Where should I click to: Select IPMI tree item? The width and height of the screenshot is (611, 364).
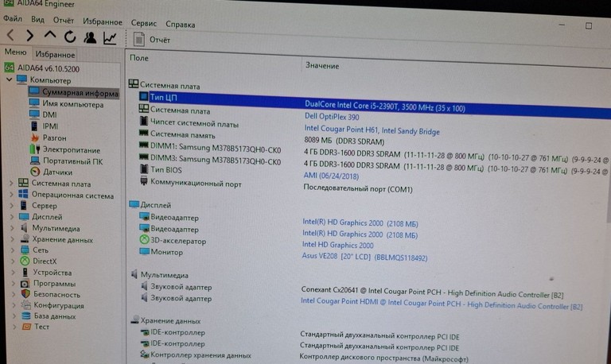click(50, 126)
